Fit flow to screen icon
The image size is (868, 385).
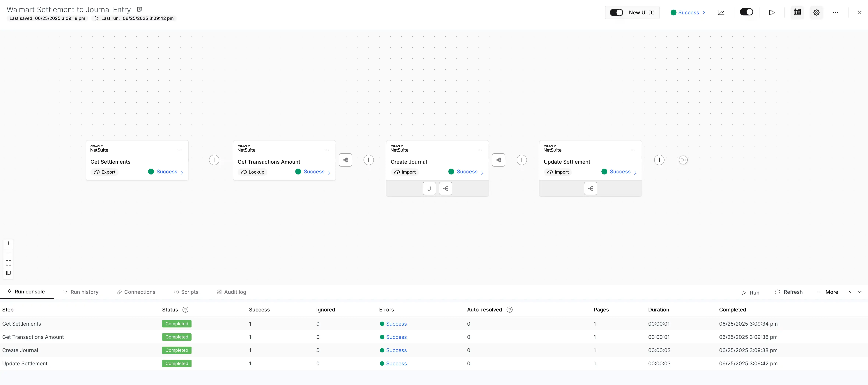coord(8,263)
